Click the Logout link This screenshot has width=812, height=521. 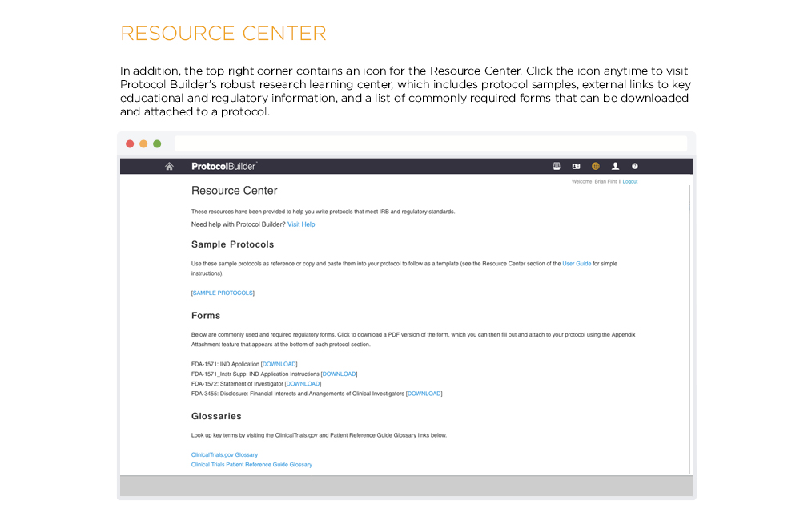[630, 182]
